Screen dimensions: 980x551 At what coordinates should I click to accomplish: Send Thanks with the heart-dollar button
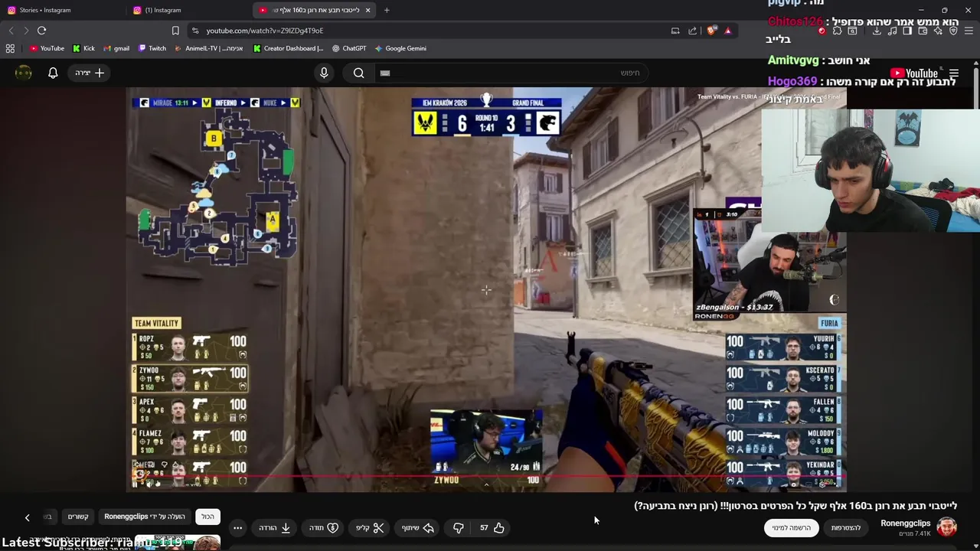click(323, 528)
